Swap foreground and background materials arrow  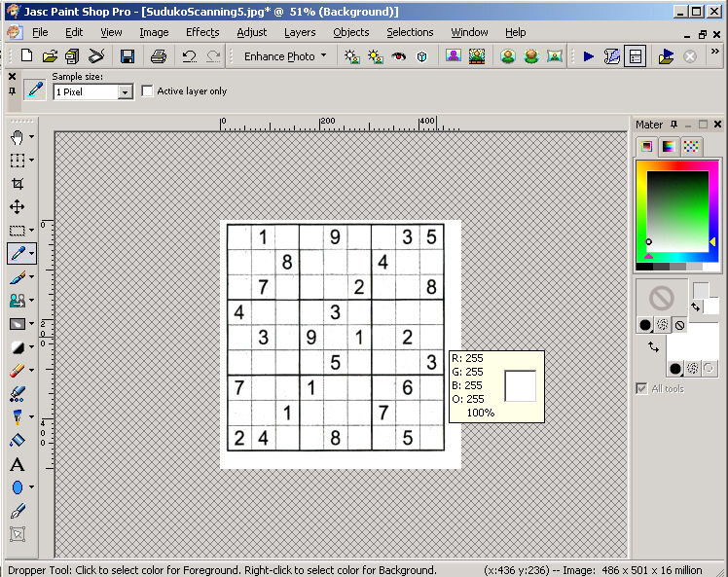(x=696, y=306)
